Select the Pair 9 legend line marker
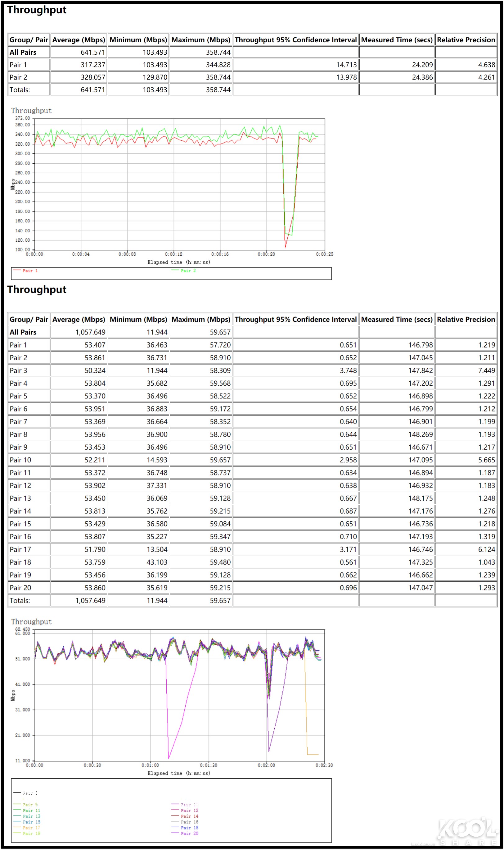 coord(16,803)
